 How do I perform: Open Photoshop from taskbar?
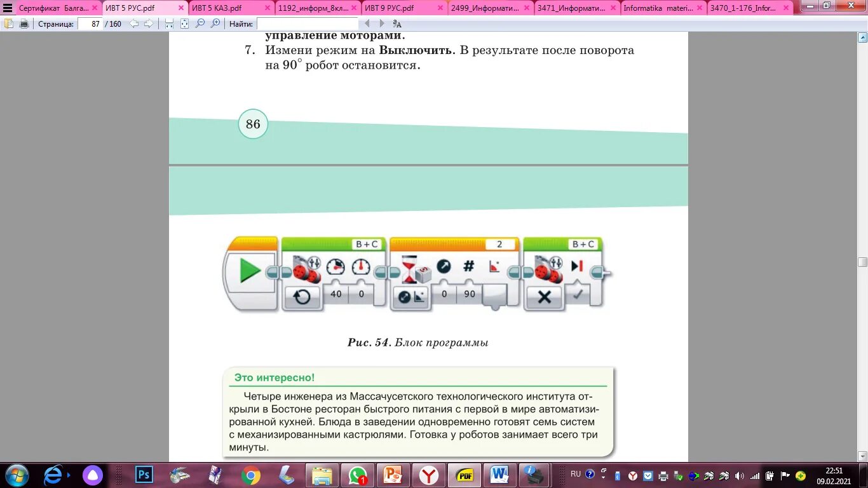(144, 475)
